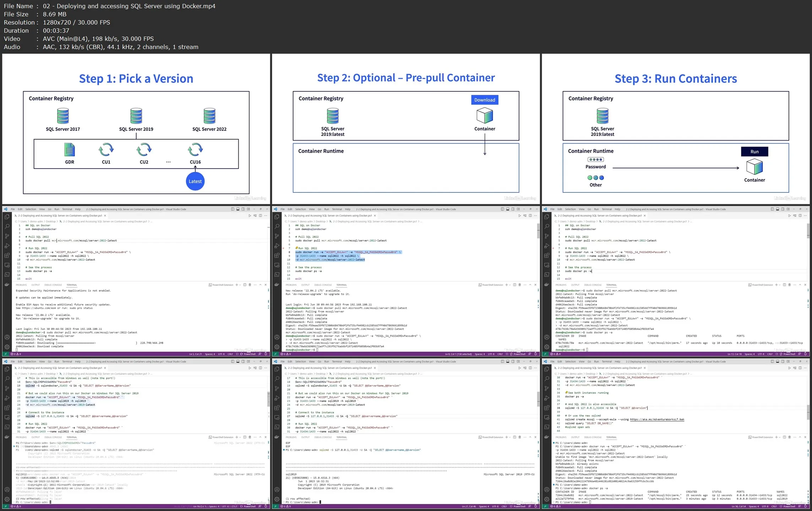Open editor More Actions ellipsis in second VS Code frame
Viewport: 812px width, 511px height.
point(535,216)
